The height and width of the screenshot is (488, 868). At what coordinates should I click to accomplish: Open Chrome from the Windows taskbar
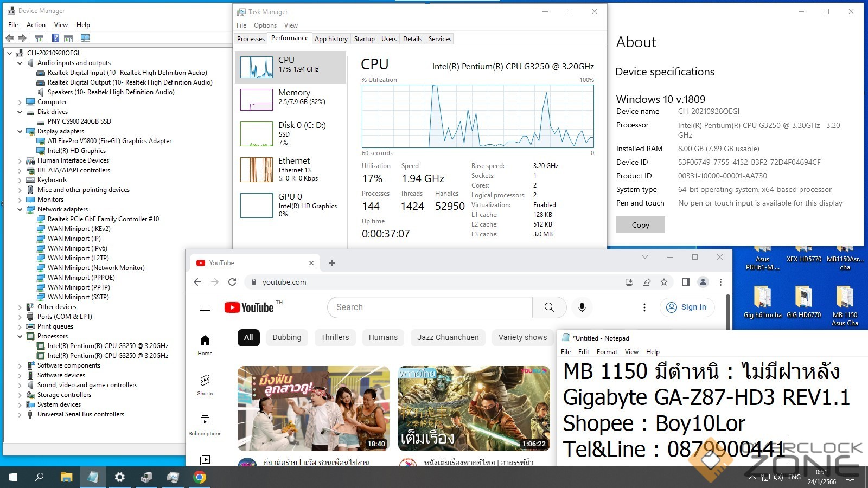pos(200,477)
